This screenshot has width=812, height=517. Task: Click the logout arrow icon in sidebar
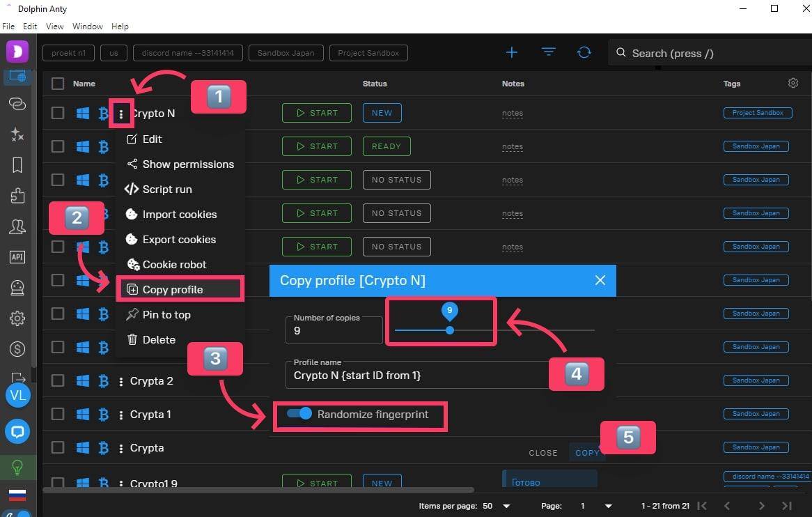(x=17, y=377)
